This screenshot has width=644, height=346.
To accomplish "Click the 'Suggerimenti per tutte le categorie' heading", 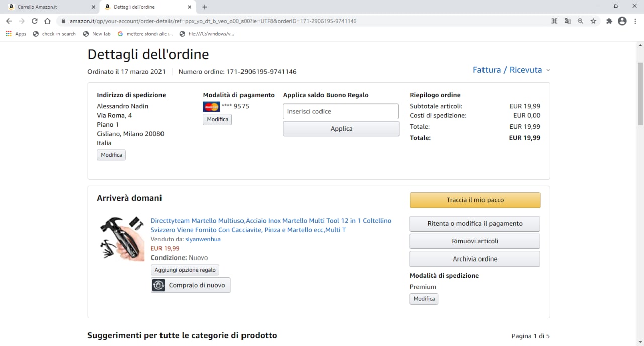I will 182,335.
